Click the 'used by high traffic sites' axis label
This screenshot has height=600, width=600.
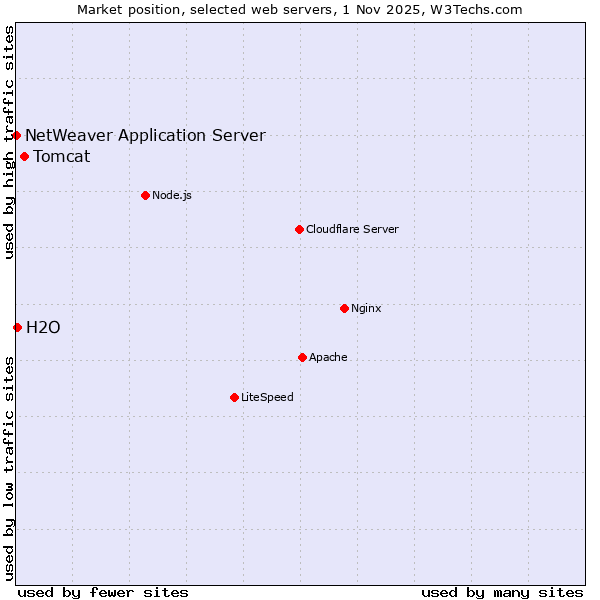(9, 142)
